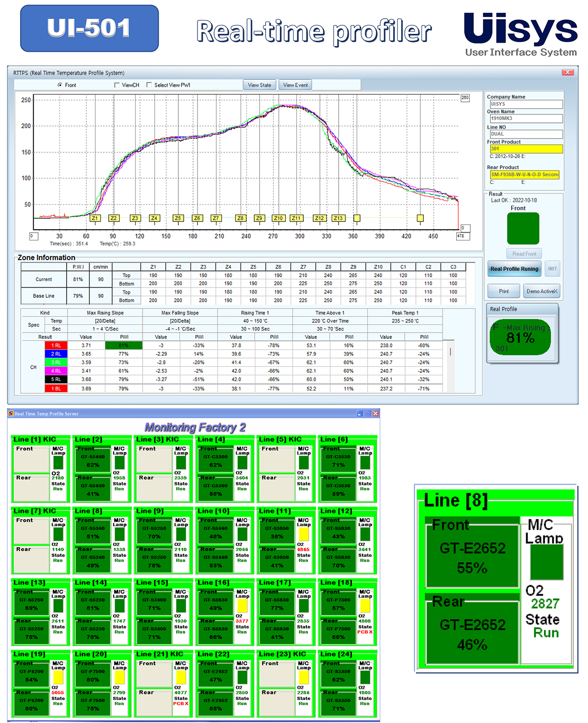Click Line [3] KIC empty Front tile
Image resolution: width=588 pixels, height=723 pixels.
pyautogui.click(x=154, y=459)
